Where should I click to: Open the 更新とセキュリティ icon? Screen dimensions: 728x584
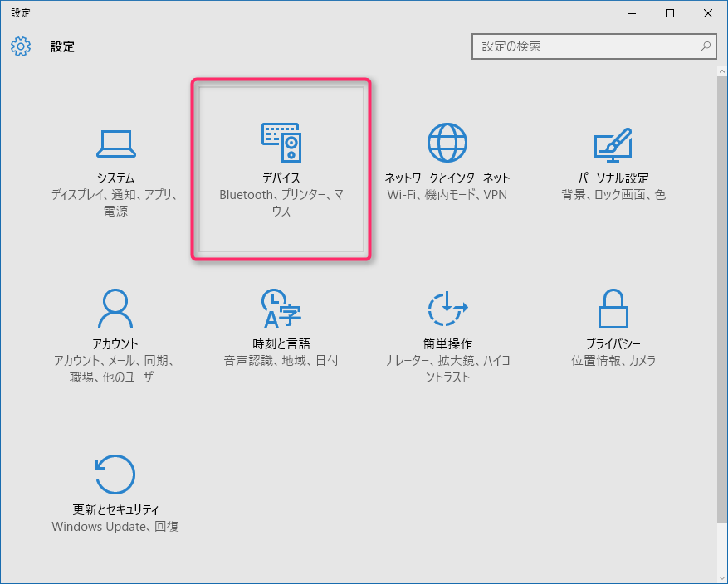[x=115, y=474]
